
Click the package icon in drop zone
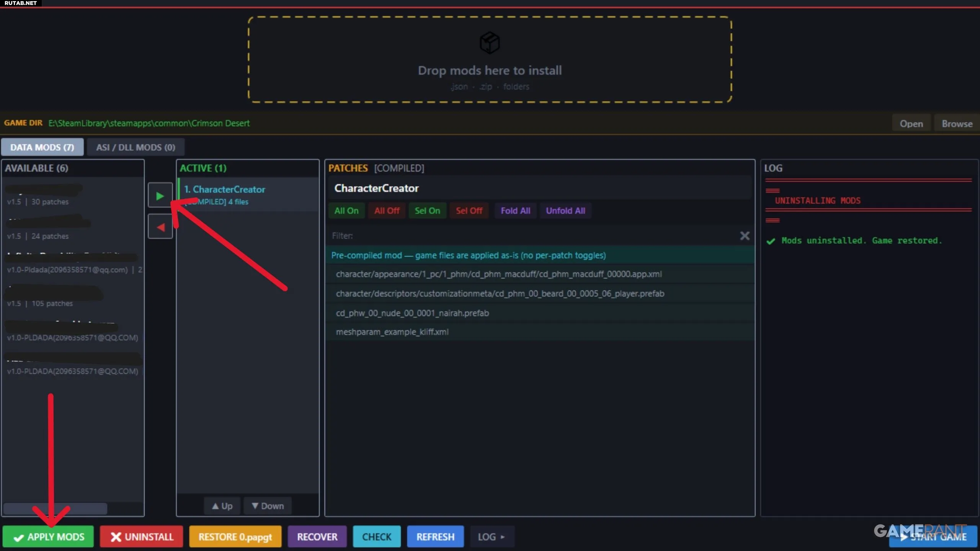(490, 43)
